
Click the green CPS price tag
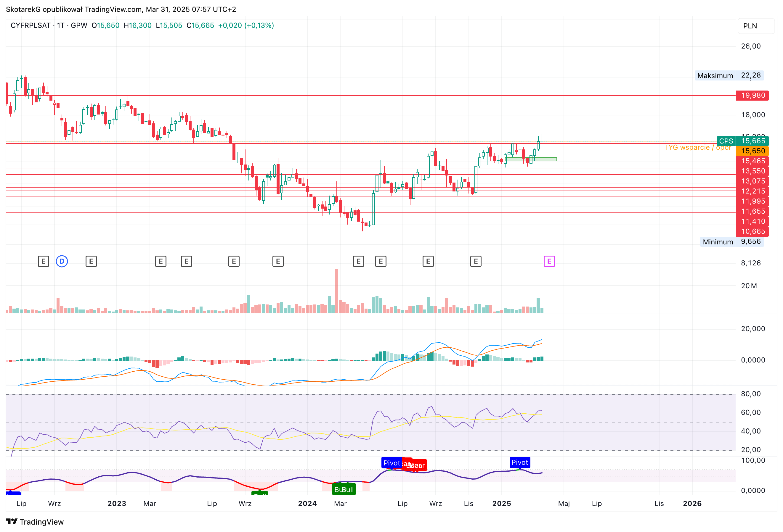click(726, 141)
